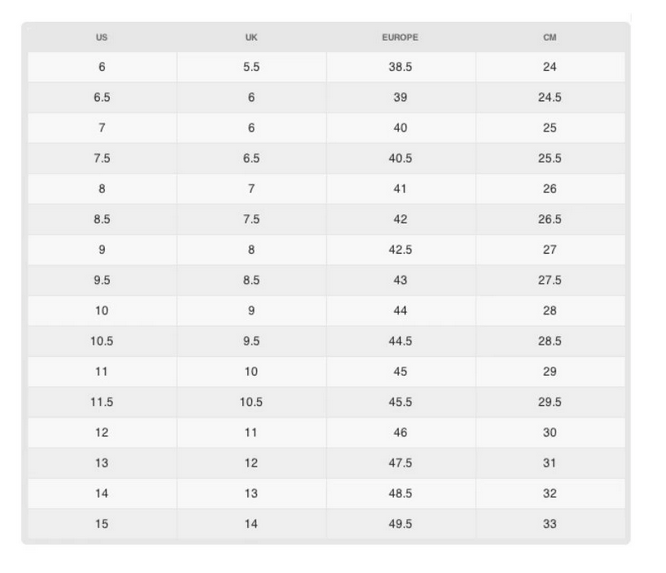The height and width of the screenshot is (573, 666).
Task: Select the Europe size 38.5 cell
Action: [x=400, y=67]
